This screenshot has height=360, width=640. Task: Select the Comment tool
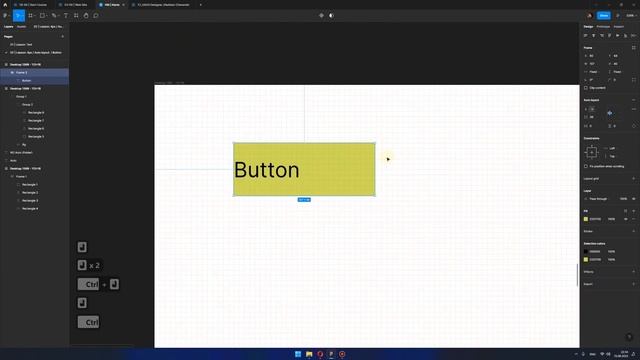[96, 16]
